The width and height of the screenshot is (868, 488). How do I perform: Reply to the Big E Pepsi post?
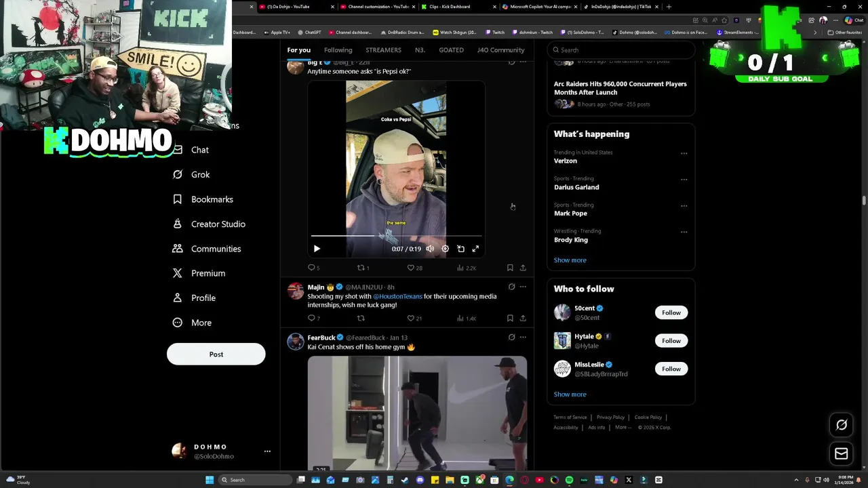tap(313, 268)
